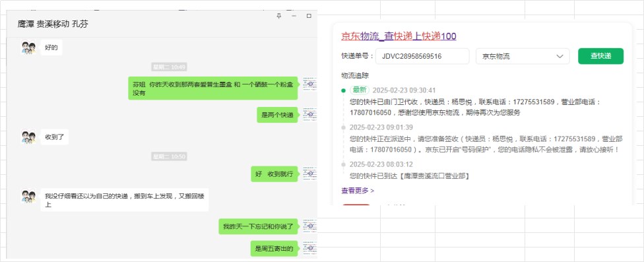The image size is (644, 262).
Task: Click the maximize icon in chat window
Action: point(309,16)
